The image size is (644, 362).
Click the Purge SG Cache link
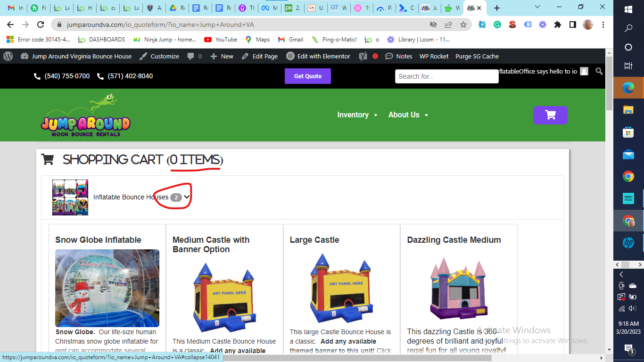[477, 56]
